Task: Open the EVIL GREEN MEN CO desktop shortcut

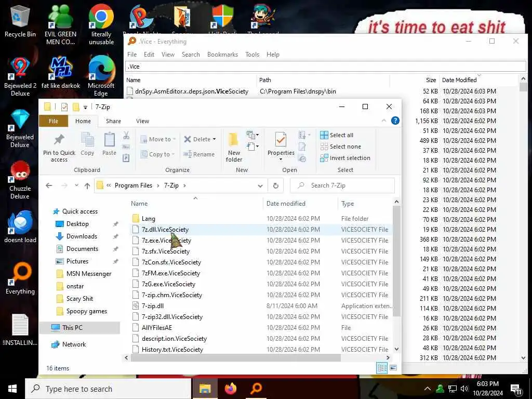Action: pos(60,24)
